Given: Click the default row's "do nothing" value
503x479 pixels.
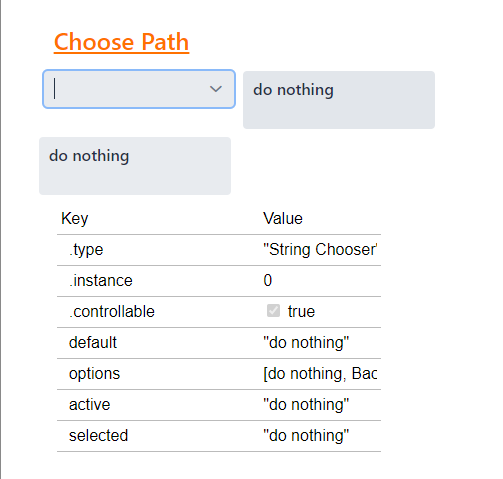Looking at the screenshot, I should pos(306,343).
